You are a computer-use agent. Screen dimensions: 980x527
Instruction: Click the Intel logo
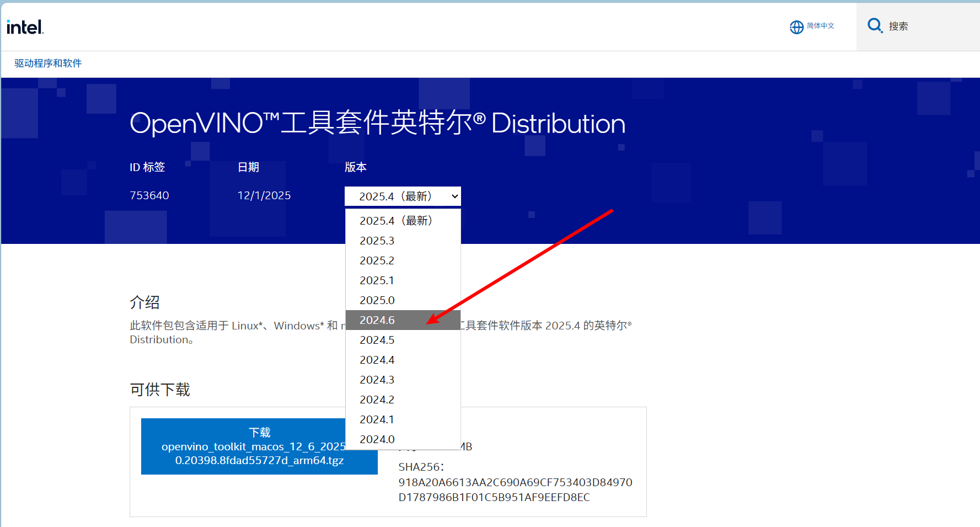25,27
